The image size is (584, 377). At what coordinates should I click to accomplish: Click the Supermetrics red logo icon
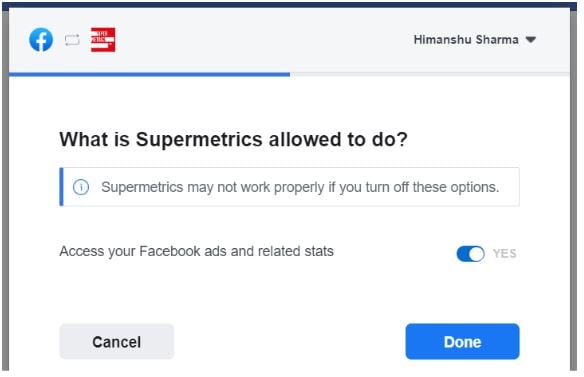tap(103, 39)
